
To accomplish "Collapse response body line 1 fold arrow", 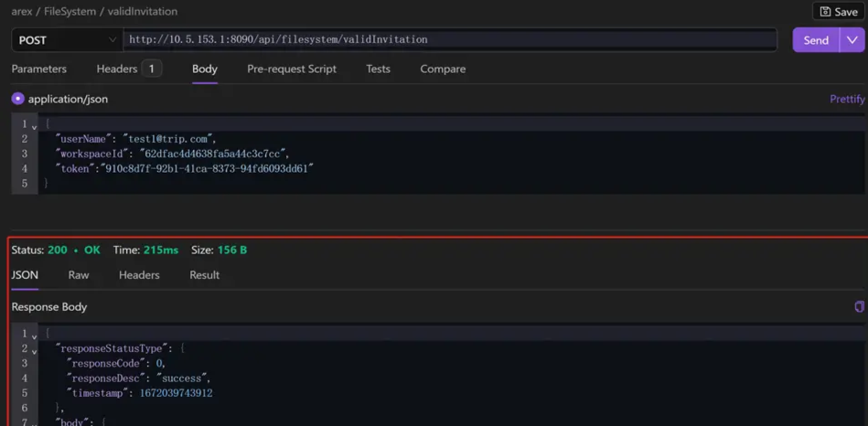I will [35, 335].
